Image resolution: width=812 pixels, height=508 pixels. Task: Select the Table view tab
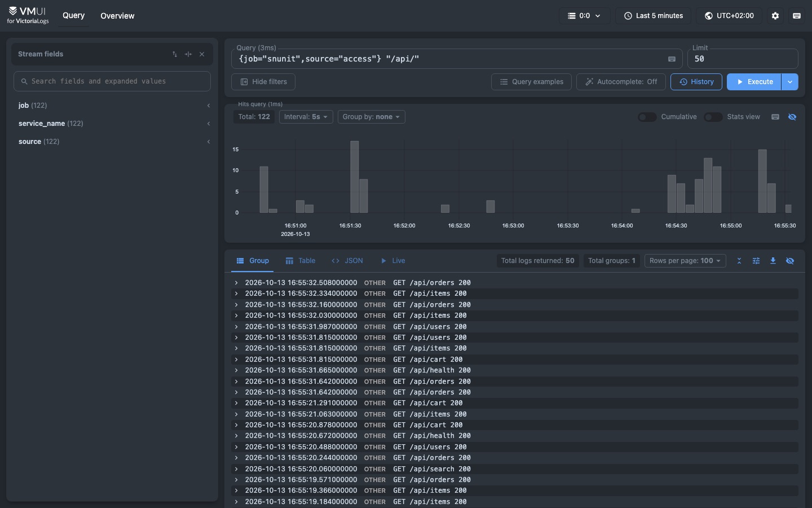(300, 261)
